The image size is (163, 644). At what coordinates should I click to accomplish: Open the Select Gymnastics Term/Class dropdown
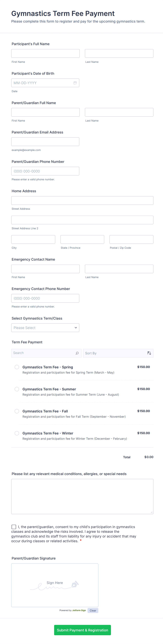click(x=45, y=328)
